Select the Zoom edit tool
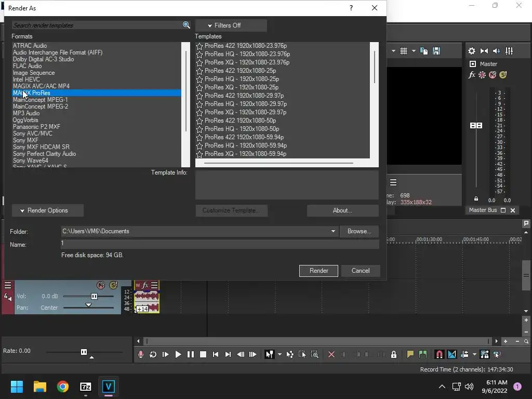The width and height of the screenshot is (532, 399). coord(314,354)
